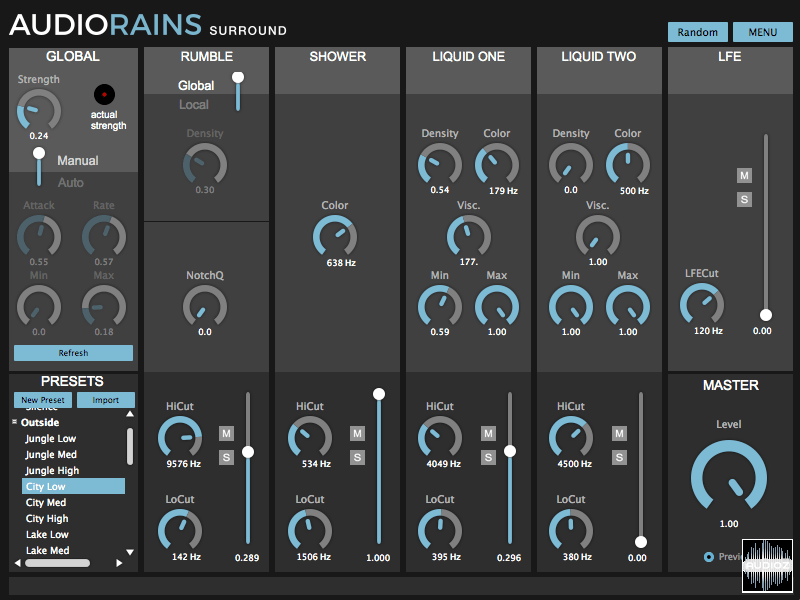Viewport: 800px width, 600px height.
Task: Click the Shower HiCut knob
Action: (x=310, y=438)
